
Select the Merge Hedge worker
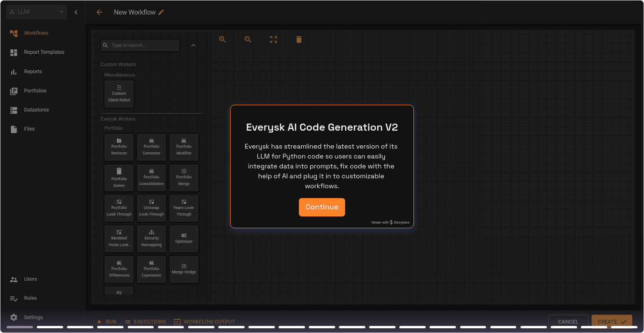(184, 270)
